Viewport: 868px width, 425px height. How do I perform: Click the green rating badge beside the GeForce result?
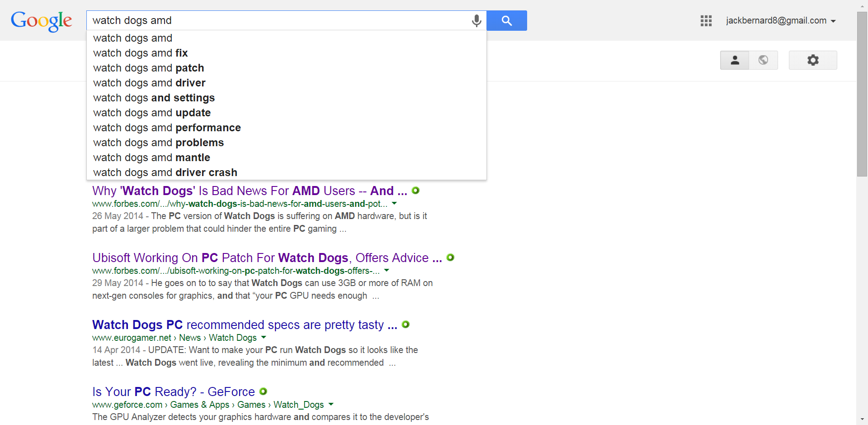pos(263,392)
